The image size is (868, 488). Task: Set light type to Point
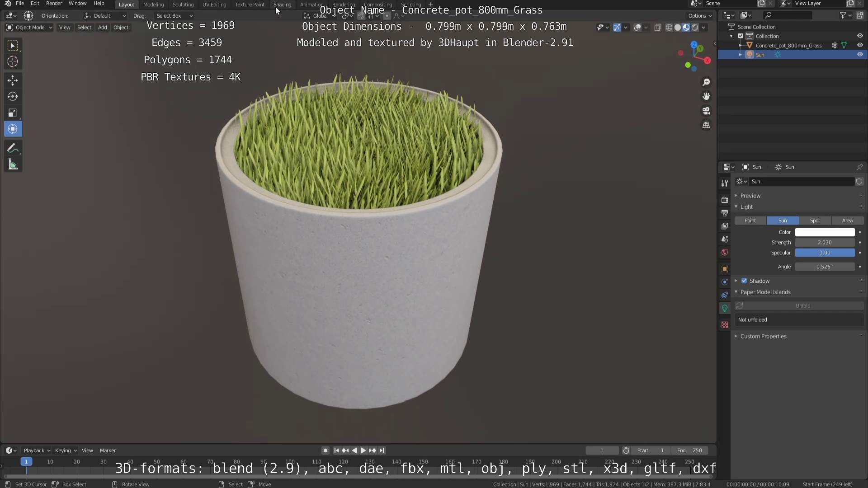[x=750, y=221]
